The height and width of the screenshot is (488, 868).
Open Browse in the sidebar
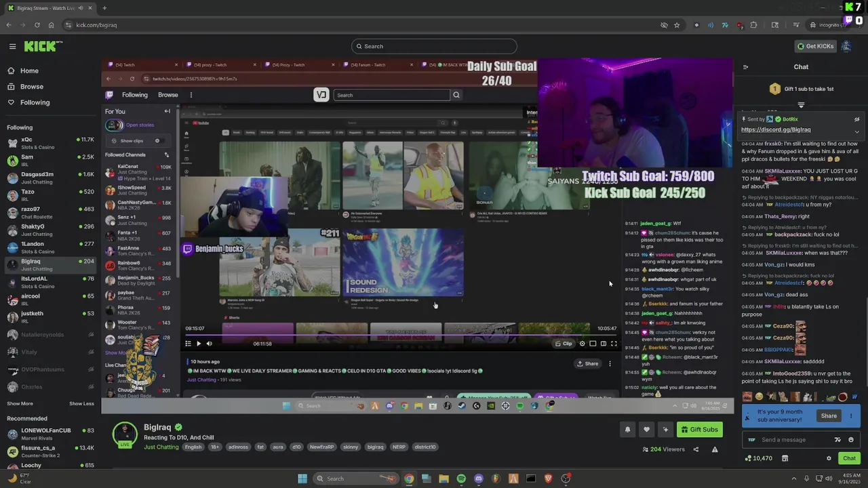(x=31, y=87)
